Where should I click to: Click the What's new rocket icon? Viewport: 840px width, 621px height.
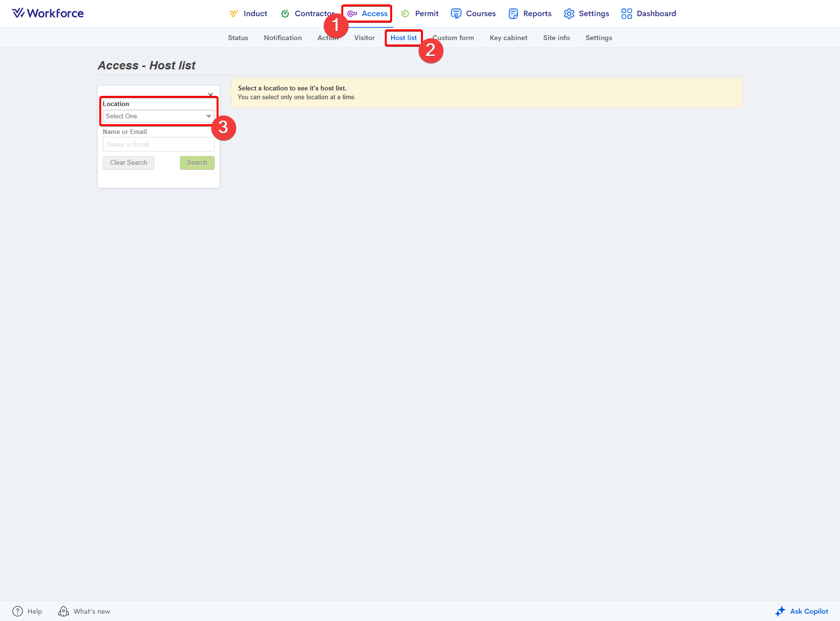(x=64, y=611)
